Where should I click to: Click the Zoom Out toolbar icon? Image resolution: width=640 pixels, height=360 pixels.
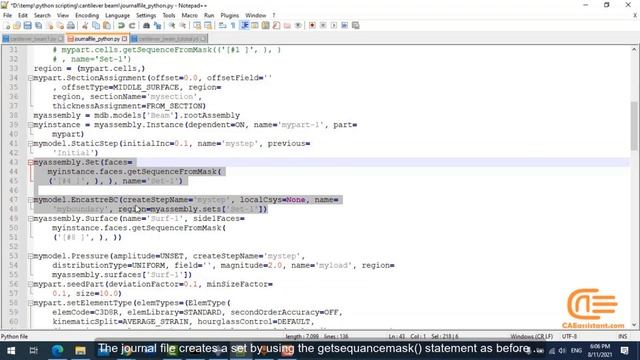pos(182,26)
